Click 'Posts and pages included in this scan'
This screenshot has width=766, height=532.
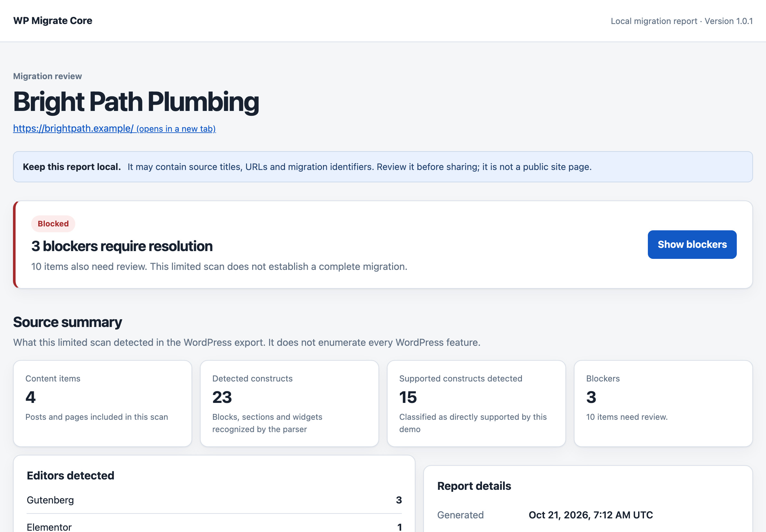pos(97,417)
